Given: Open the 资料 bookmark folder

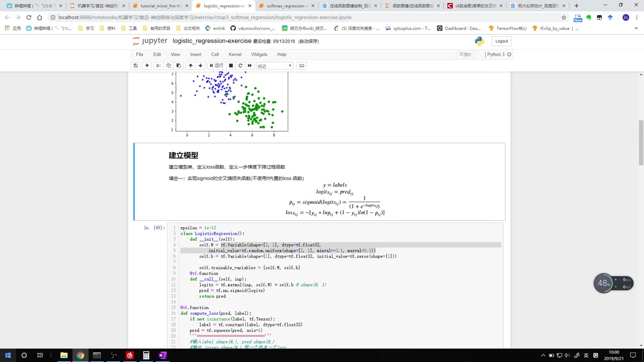Looking at the screenshot, I should point(108,28).
